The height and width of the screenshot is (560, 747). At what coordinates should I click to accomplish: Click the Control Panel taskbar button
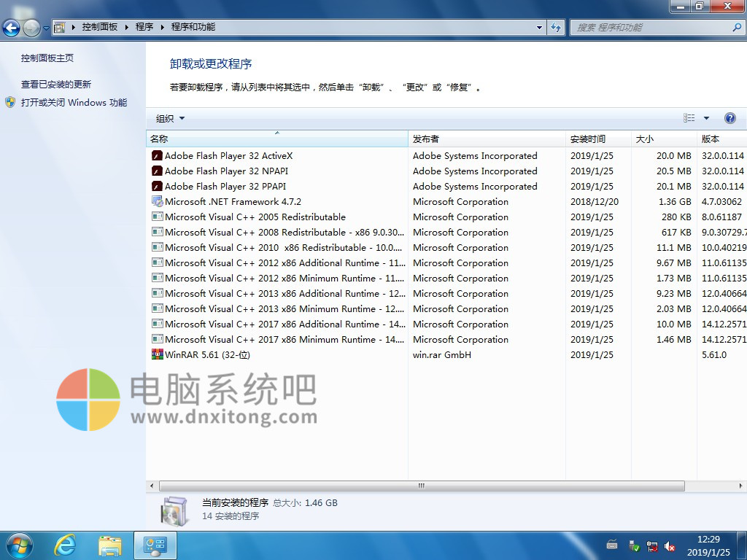click(x=155, y=545)
